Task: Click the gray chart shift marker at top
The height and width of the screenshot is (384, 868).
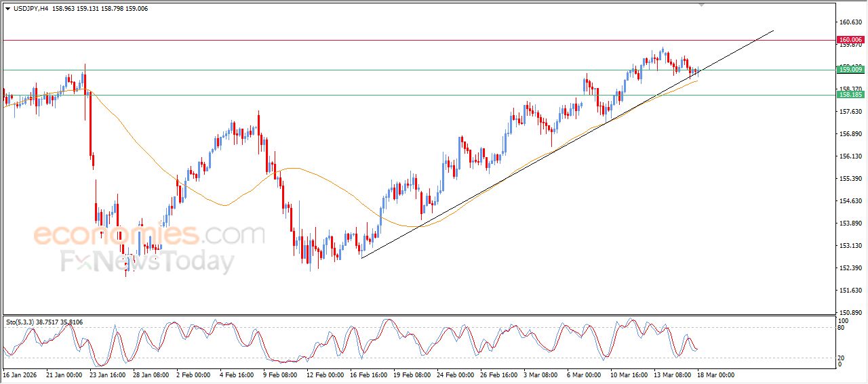Action: 701,5
